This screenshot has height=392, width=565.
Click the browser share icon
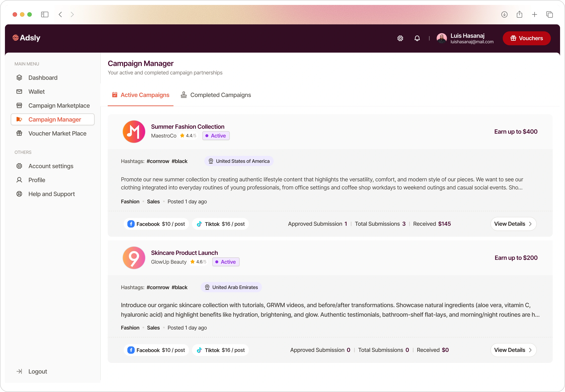tap(519, 15)
